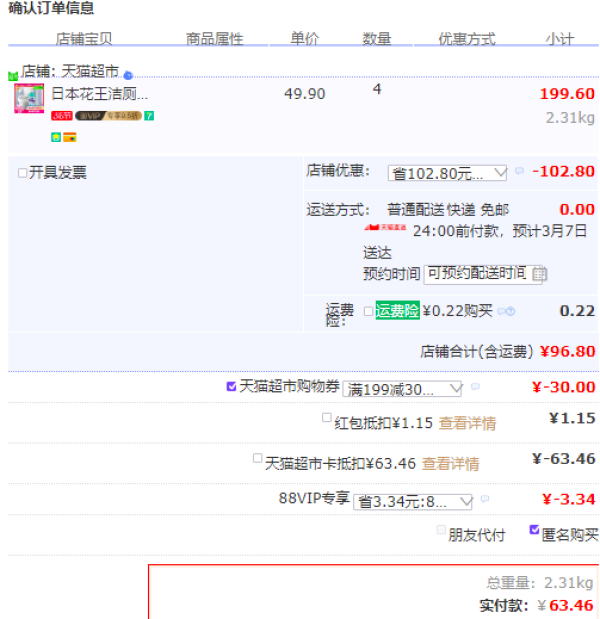The height and width of the screenshot is (619, 600).
Task: Click the ¥-30.00 coupon amount
Action: pos(564,387)
